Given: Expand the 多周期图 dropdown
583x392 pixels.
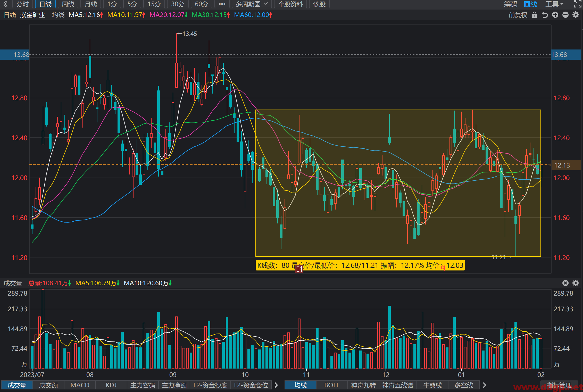Looking at the screenshot, I should [252, 4].
